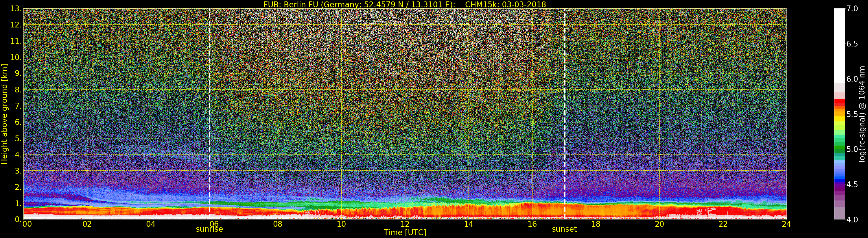
Task: Click the "9." tick on the height axis
Action: [x=18, y=73]
